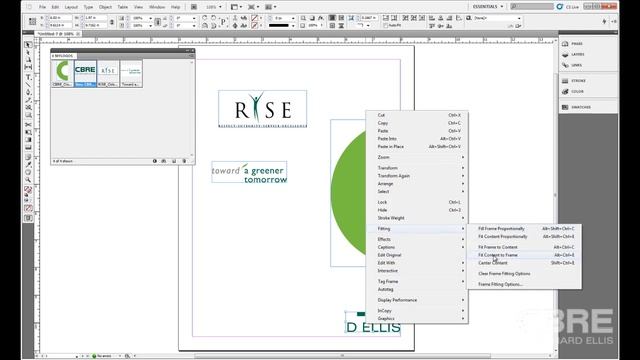Click the Rotate 90° clockwise icon
This screenshot has width=640, height=360.
coord(204,18)
